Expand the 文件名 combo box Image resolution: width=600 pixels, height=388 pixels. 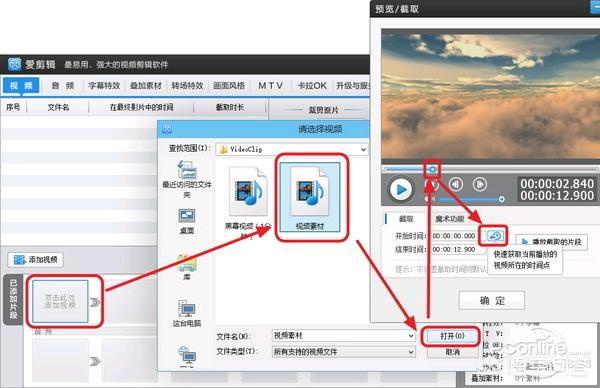click(411, 336)
